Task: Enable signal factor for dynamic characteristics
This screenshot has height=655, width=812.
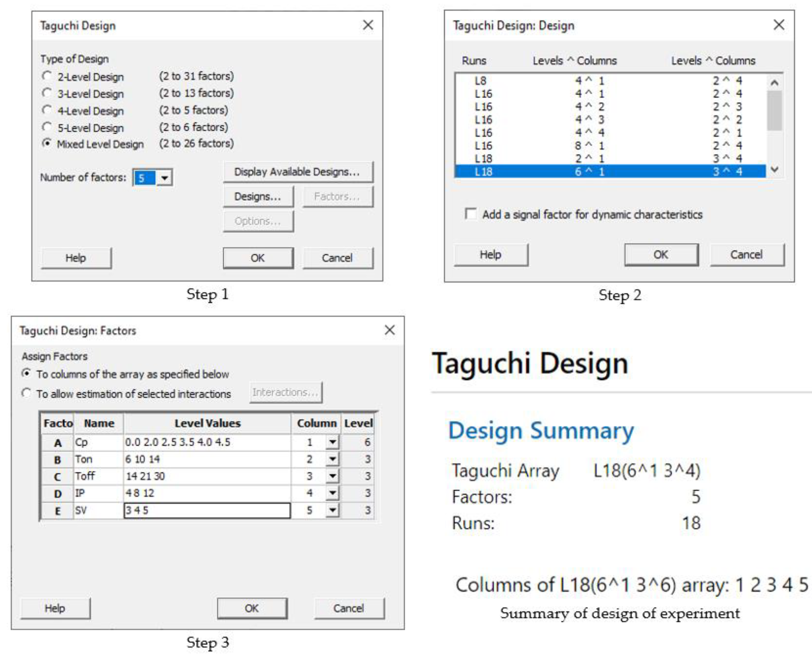Action: 470,214
